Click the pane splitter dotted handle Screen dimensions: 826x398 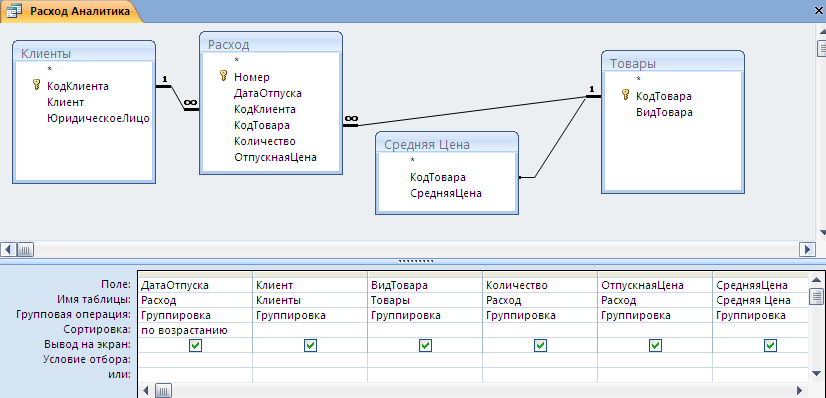point(416,261)
